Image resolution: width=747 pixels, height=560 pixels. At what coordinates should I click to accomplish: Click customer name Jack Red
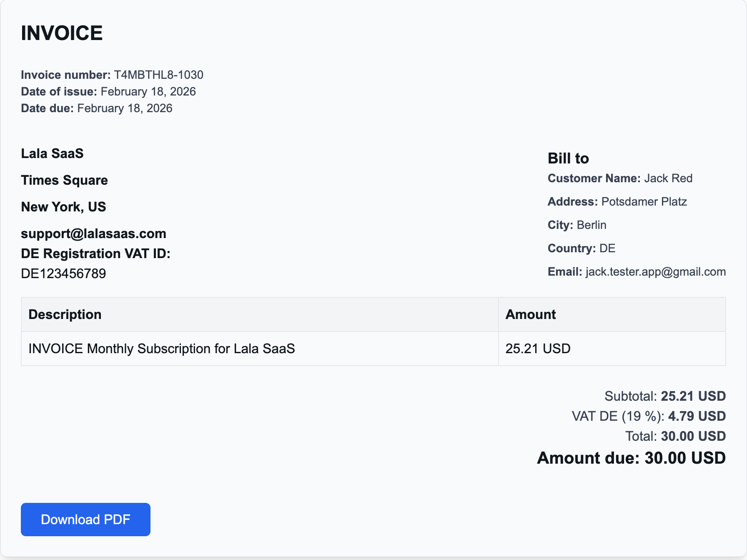tap(668, 178)
